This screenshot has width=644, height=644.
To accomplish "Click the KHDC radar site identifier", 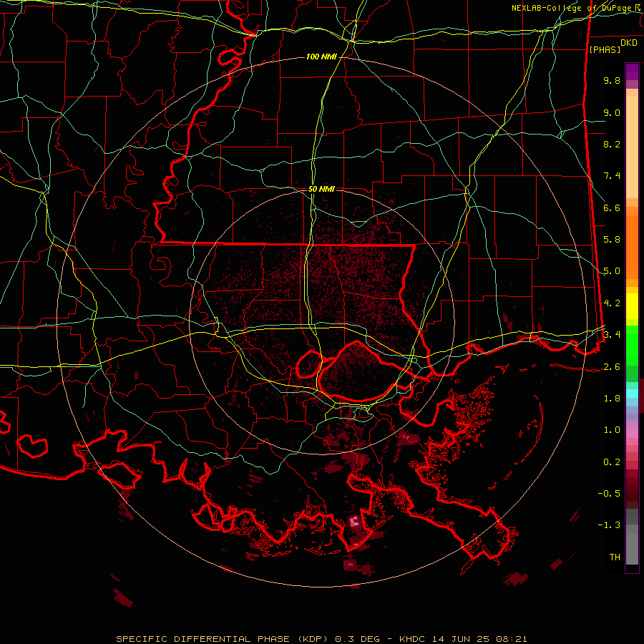I will tap(414, 639).
